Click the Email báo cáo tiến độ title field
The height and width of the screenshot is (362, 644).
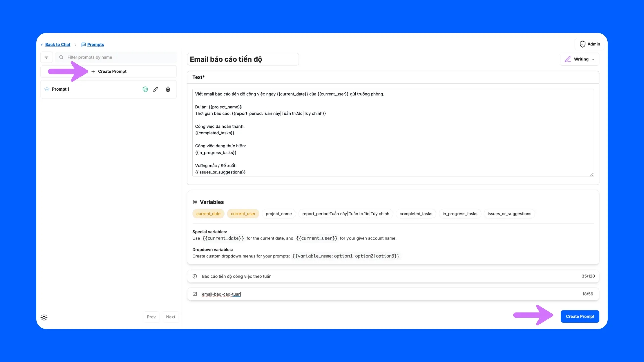[x=243, y=59]
